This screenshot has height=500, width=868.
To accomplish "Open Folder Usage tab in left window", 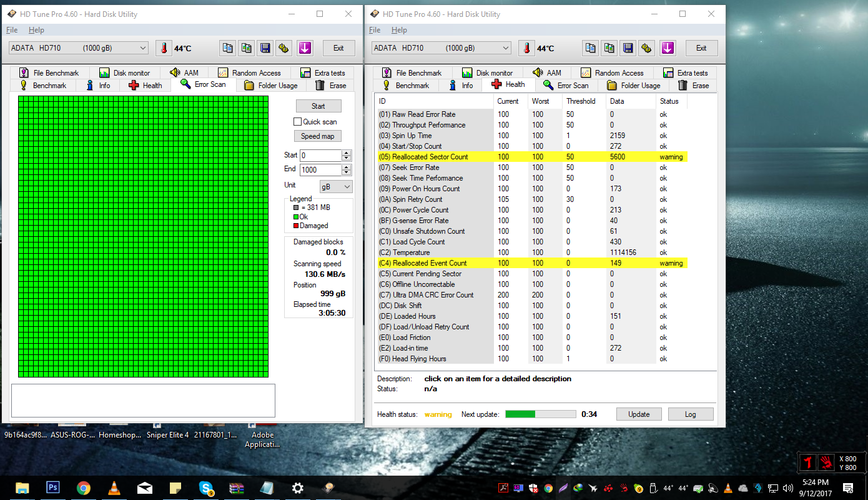I will (270, 86).
